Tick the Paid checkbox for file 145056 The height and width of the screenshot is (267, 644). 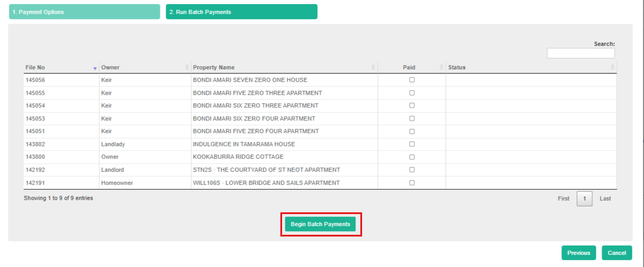[x=412, y=80]
